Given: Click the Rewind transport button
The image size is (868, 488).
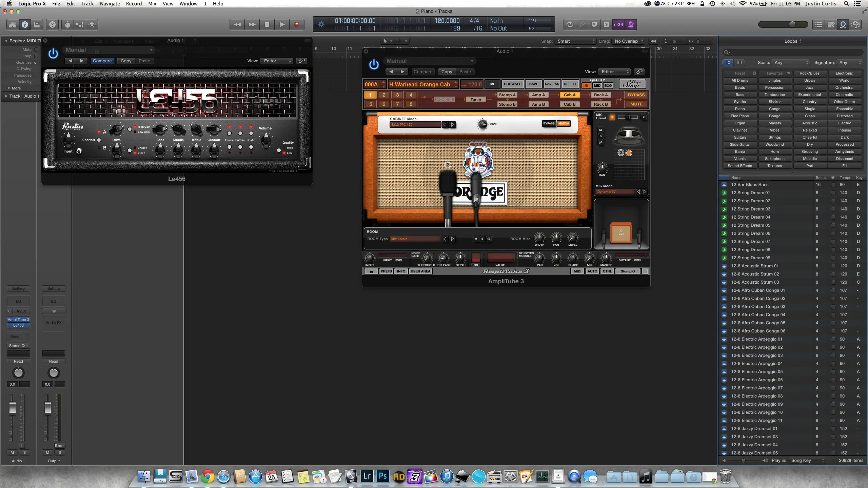Looking at the screenshot, I should (237, 24).
